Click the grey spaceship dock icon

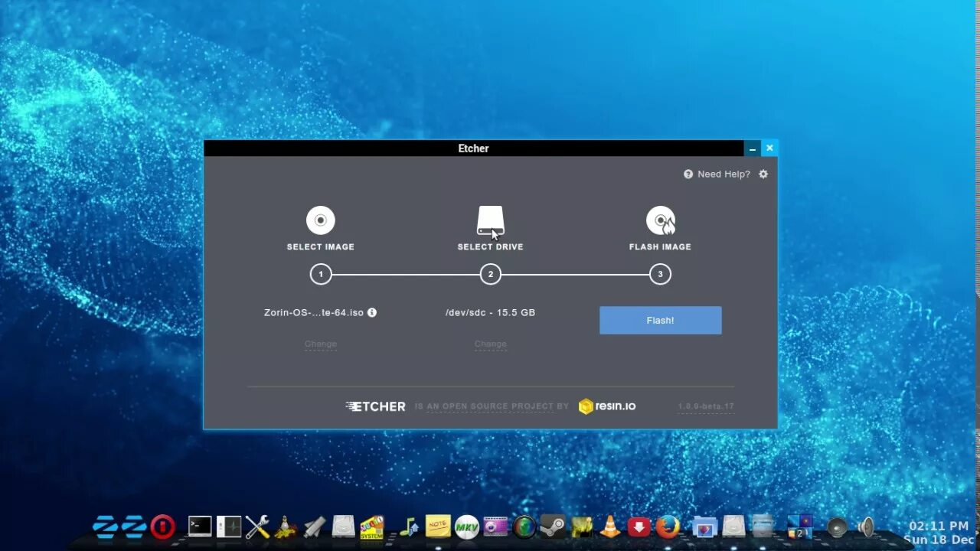[315, 527]
